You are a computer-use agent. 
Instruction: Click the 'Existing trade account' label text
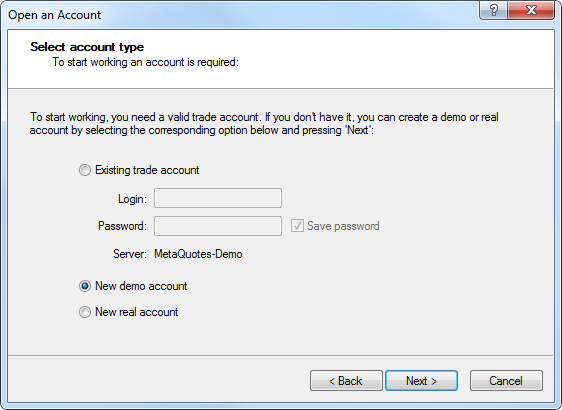147,170
